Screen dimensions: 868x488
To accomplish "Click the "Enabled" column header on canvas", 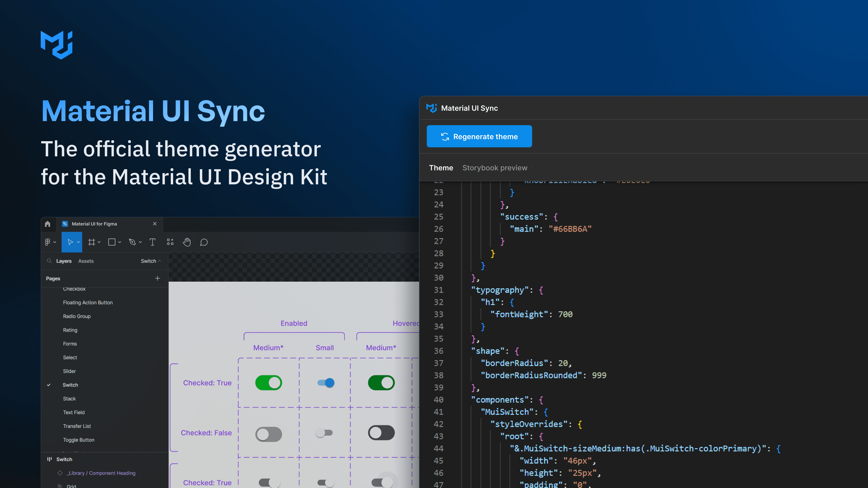I will 294,323.
